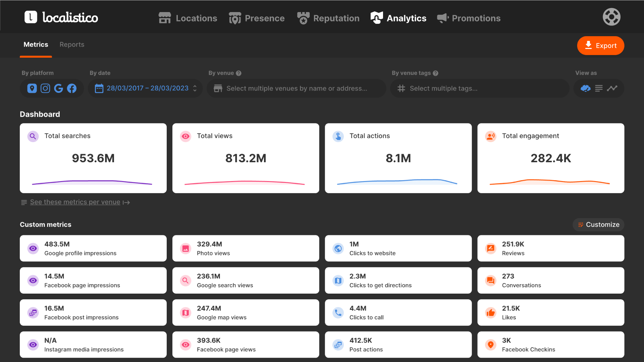Select the cloud overview view icon

pos(586,88)
